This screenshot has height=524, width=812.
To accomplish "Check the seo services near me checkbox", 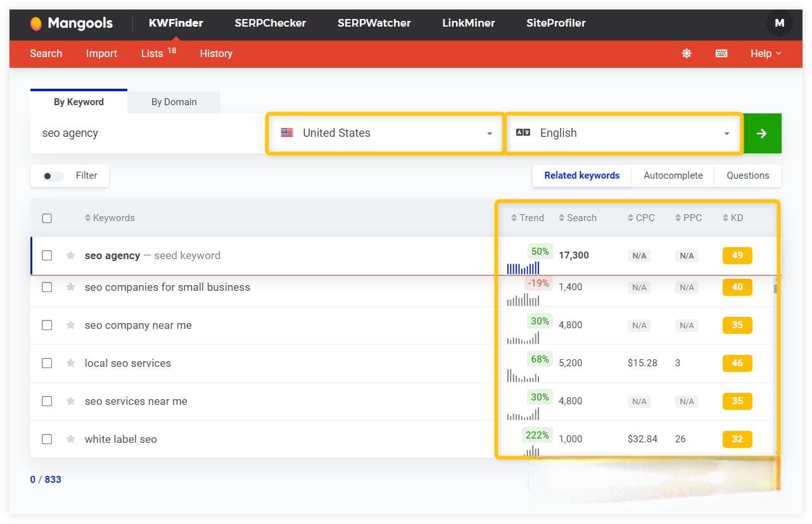I will 47,401.
